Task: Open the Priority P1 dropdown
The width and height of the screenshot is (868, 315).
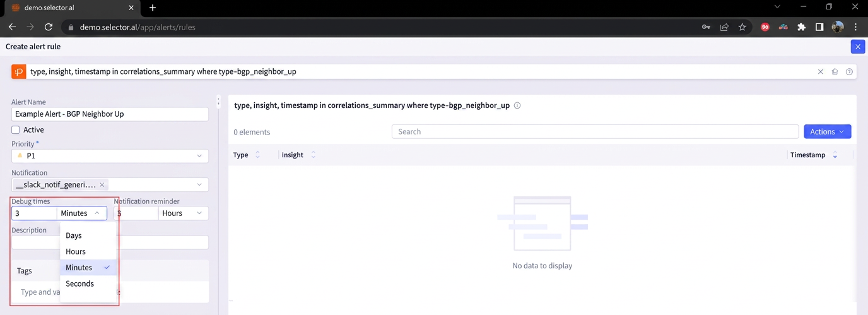Action: (110, 156)
